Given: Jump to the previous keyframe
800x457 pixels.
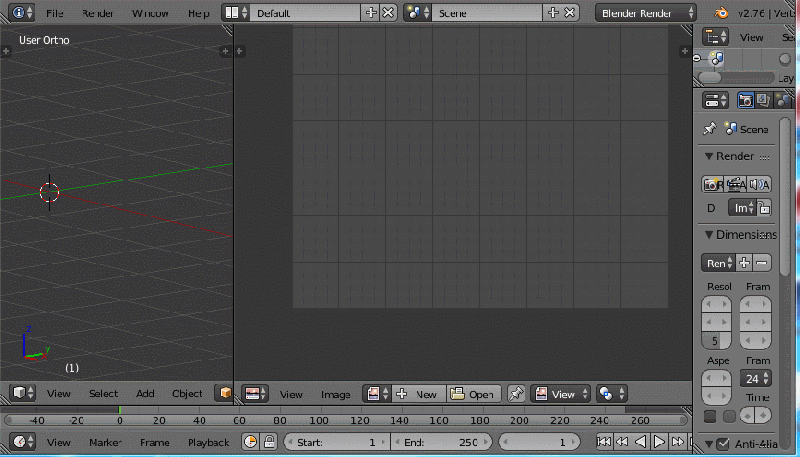Looking at the screenshot, I should [x=622, y=442].
